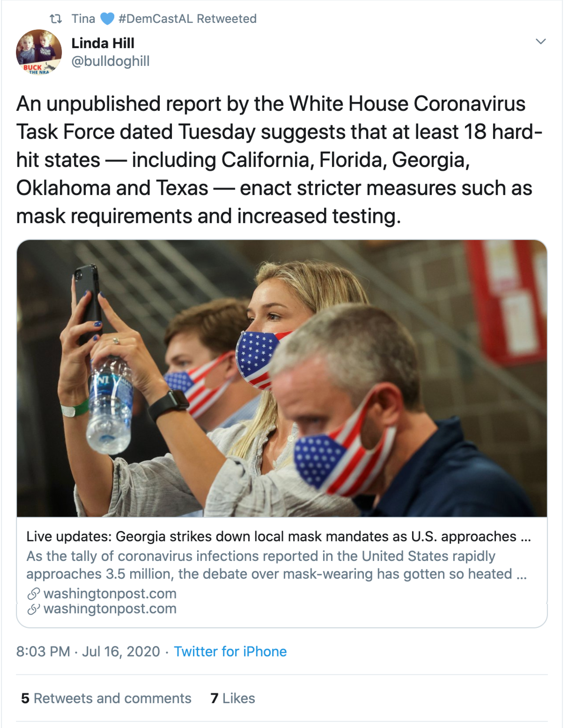Open the @bulldoghill handle
The image size is (567, 728).
click(110, 61)
